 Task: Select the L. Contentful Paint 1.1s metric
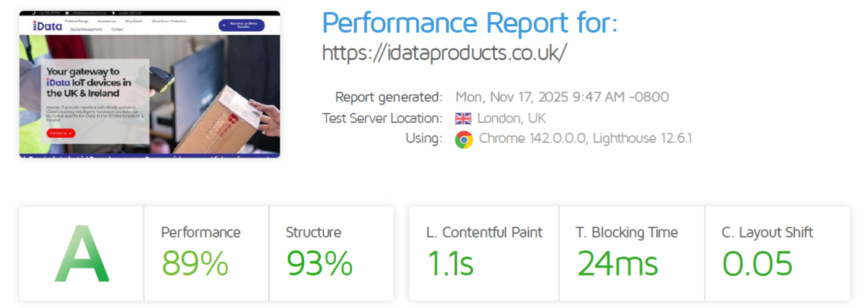tap(450, 263)
